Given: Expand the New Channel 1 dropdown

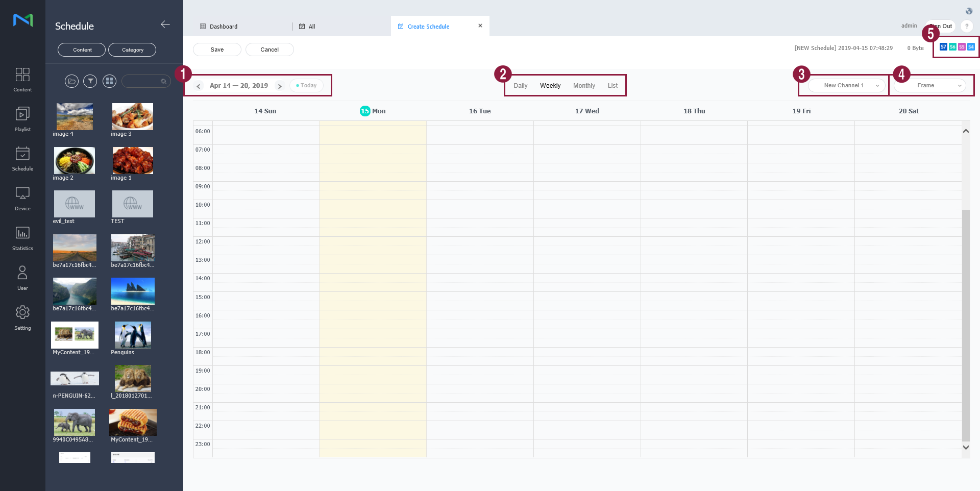Looking at the screenshot, I should point(846,86).
